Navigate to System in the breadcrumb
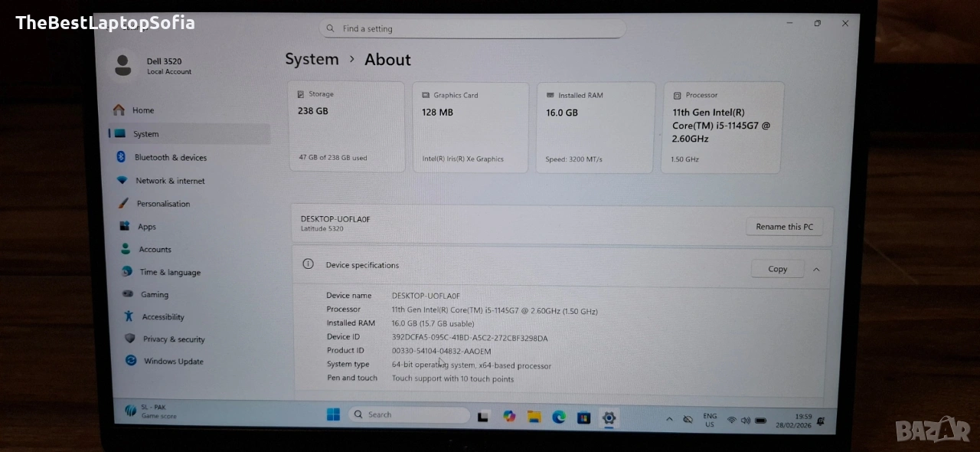Screen dimensions: 980x452 pos(312,59)
